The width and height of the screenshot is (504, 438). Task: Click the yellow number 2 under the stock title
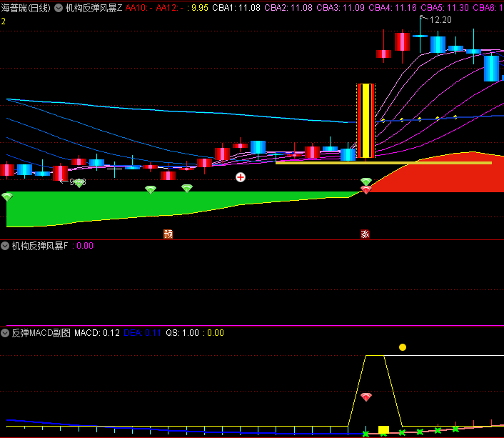tap(4, 21)
